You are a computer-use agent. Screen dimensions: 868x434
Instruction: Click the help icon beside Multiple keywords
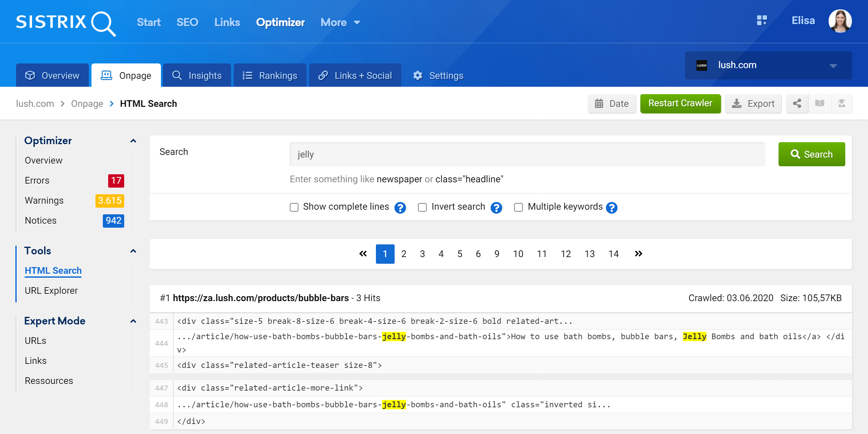point(611,208)
